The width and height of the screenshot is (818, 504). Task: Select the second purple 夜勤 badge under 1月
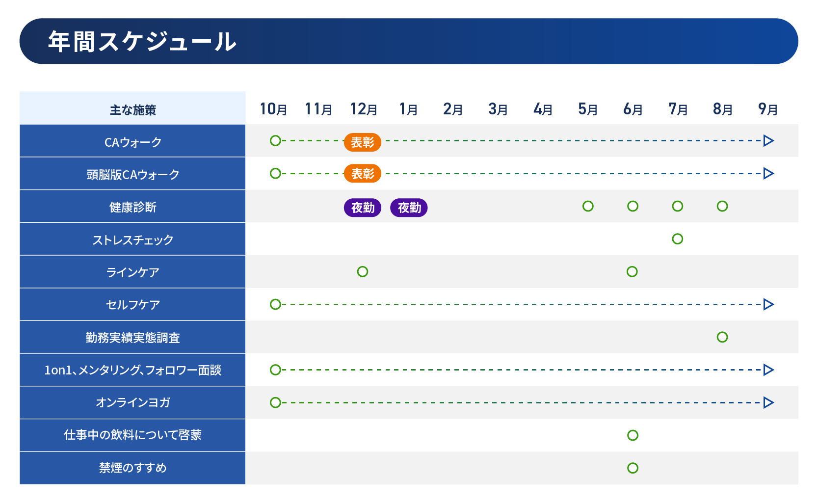pos(409,208)
